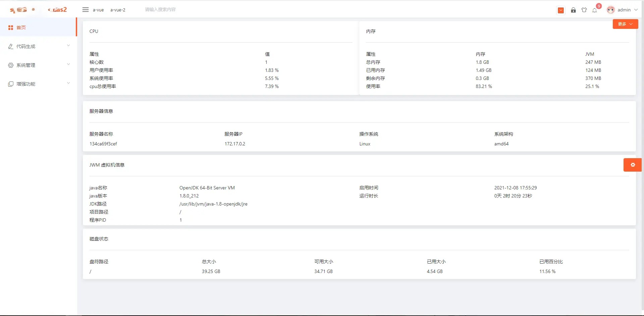Screen dimensions: 644x316
Task: Click total memory value 1.8 GB
Action: [482, 62]
